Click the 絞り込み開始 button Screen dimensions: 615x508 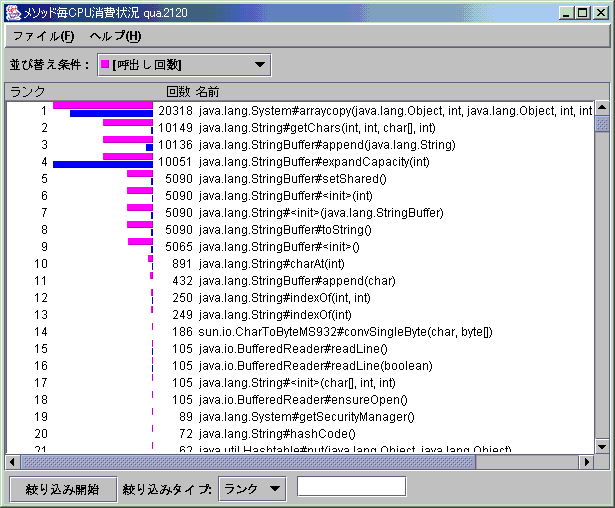pos(63,489)
